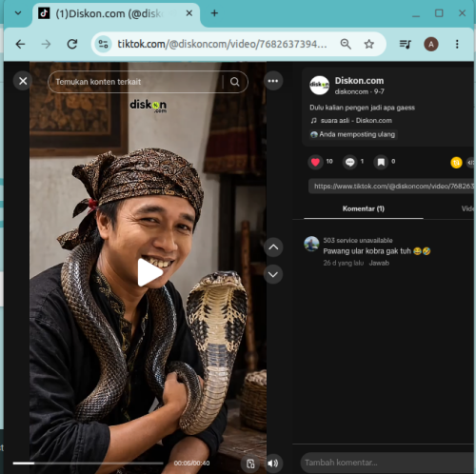Click the search magnifier in video search bar
This screenshot has width=476, height=474.
point(235,82)
